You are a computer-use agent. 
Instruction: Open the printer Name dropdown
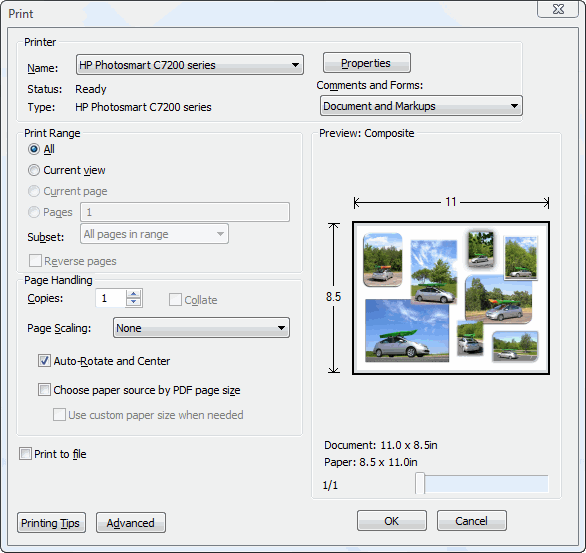[x=189, y=65]
